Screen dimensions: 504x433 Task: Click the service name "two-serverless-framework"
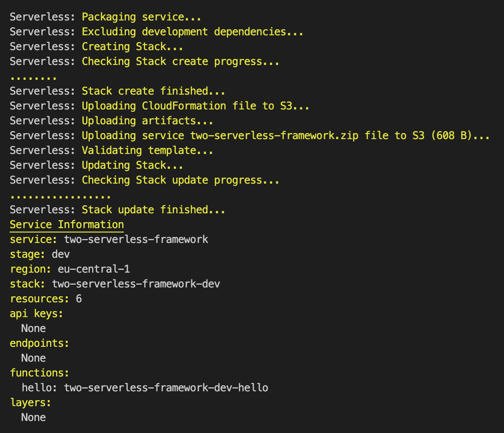(135, 239)
